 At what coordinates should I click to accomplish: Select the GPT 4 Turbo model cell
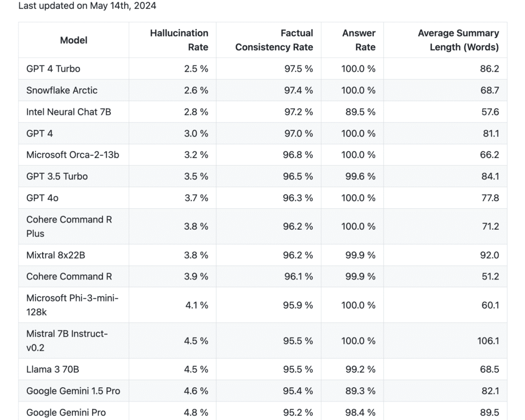[53, 69]
